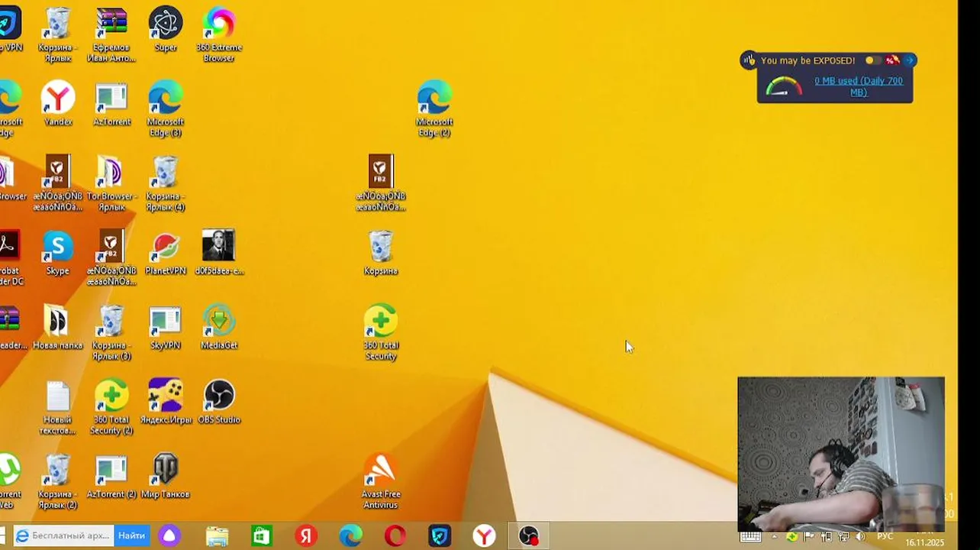Click the Найти button on taskbar
980x550 pixels.
[131, 535]
